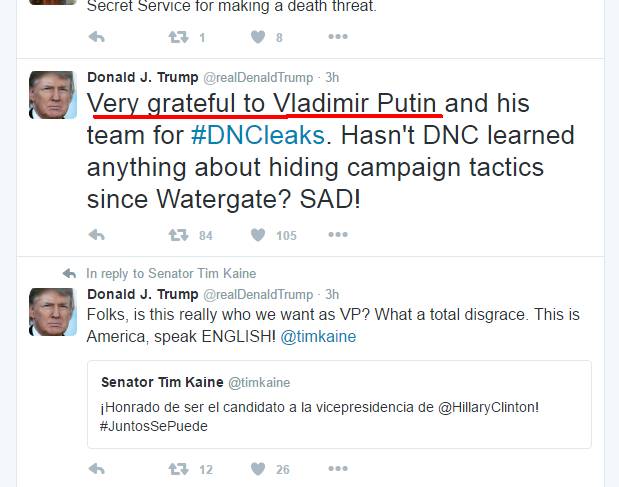Expand more options on death threat tweet

pyautogui.click(x=338, y=38)
